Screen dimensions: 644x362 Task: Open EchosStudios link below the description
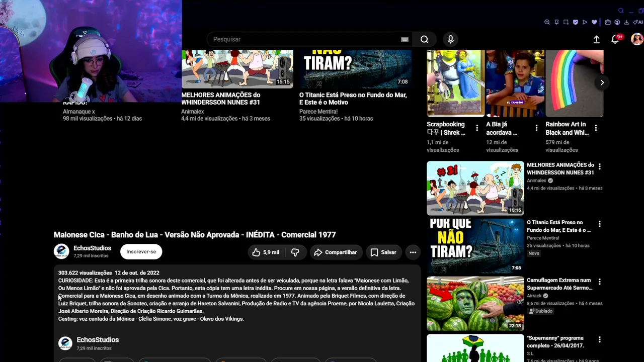98,340
